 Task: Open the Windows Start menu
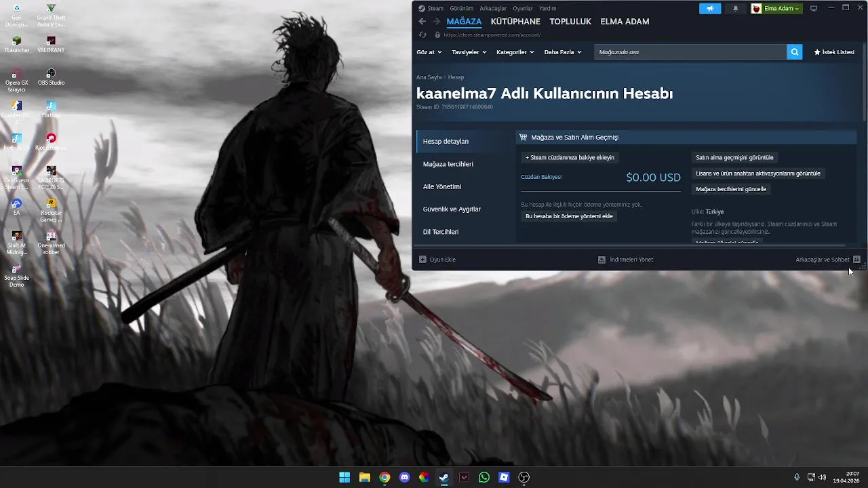coord(344,477)
